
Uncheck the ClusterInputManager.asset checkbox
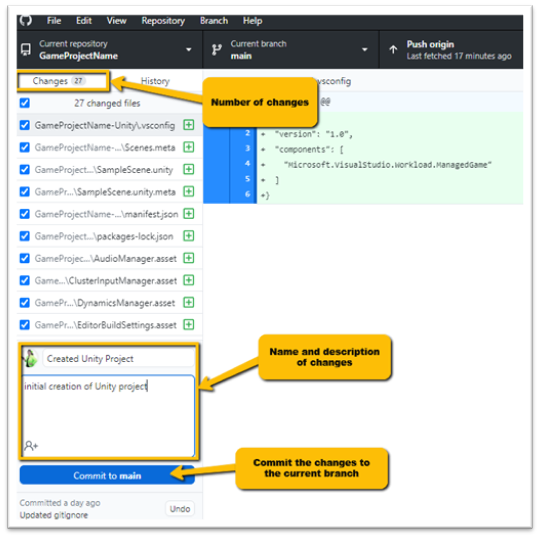tap(25, 280)
